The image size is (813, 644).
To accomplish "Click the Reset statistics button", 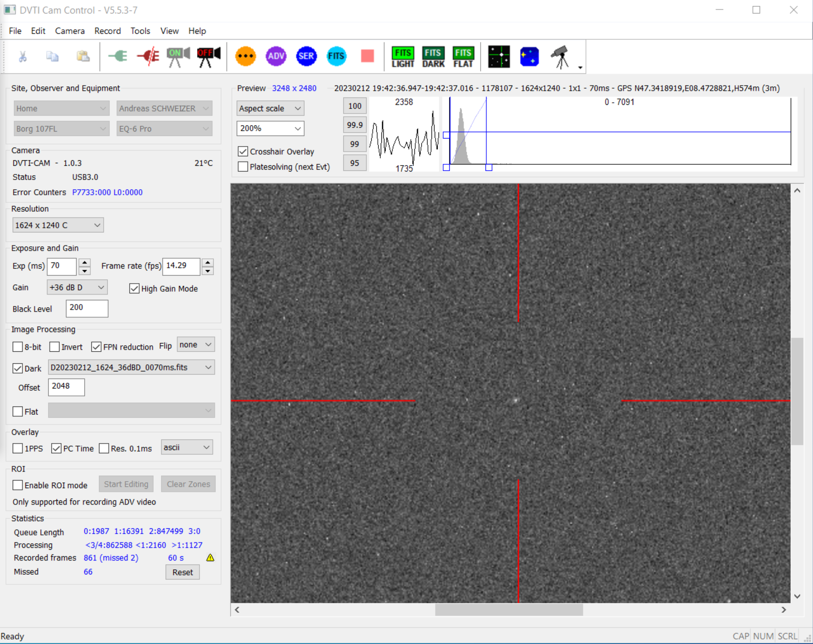I will click(182, 572).
